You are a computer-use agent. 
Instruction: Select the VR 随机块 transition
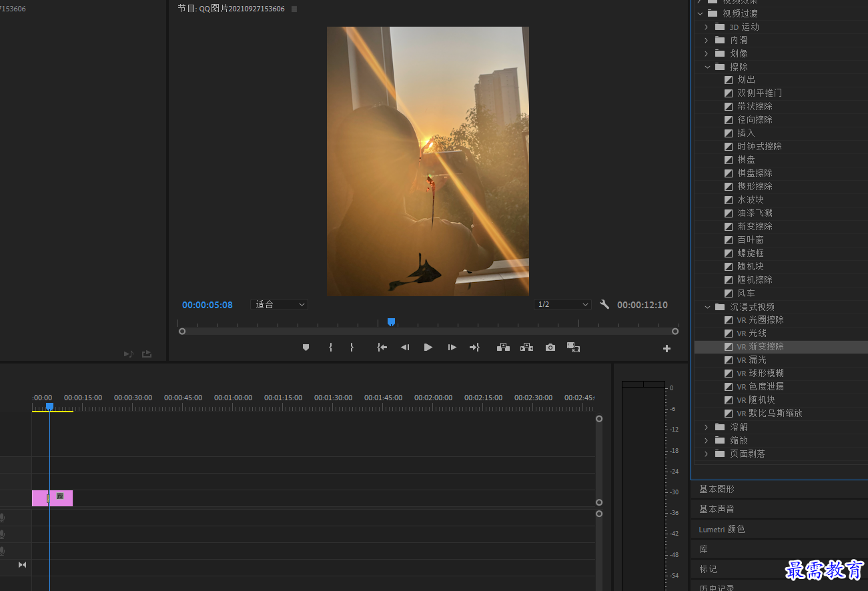click(x=756, y=400)
